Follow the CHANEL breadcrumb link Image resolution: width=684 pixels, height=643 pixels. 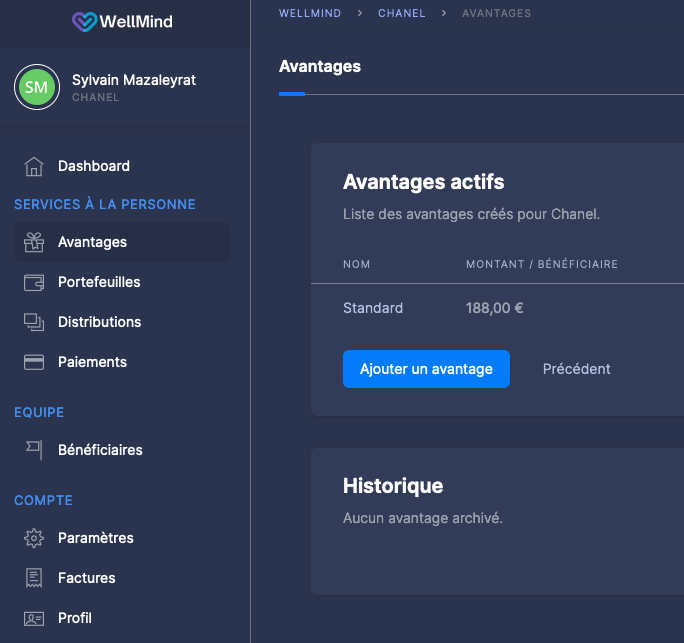pyautogui.click(x=401, y=13)
